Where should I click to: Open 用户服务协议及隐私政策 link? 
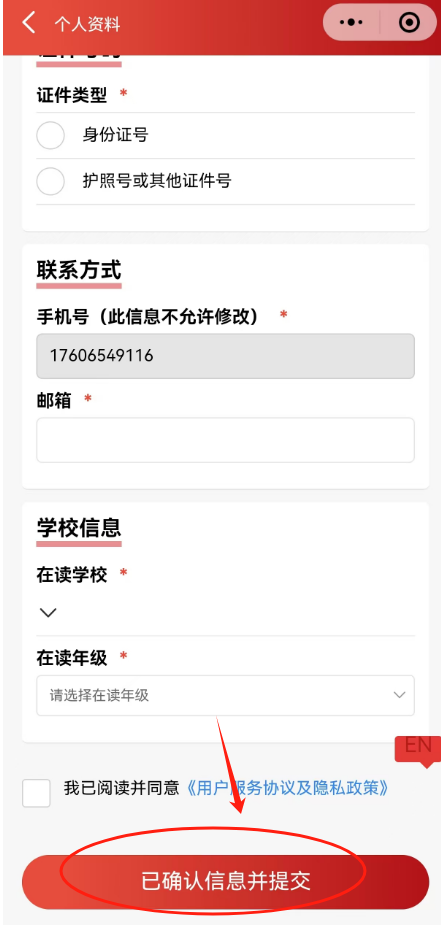(x=287, y=788)
